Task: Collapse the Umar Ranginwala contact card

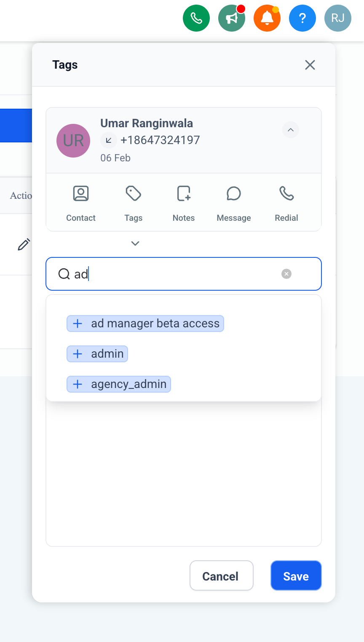Action: click(291, 130)
